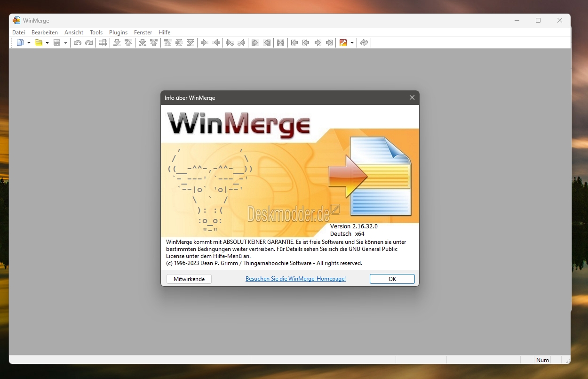Close the WinMerge main window
The width and height of the screenshot is (588, 379).
pyautogui.click(x=560, y=20)
